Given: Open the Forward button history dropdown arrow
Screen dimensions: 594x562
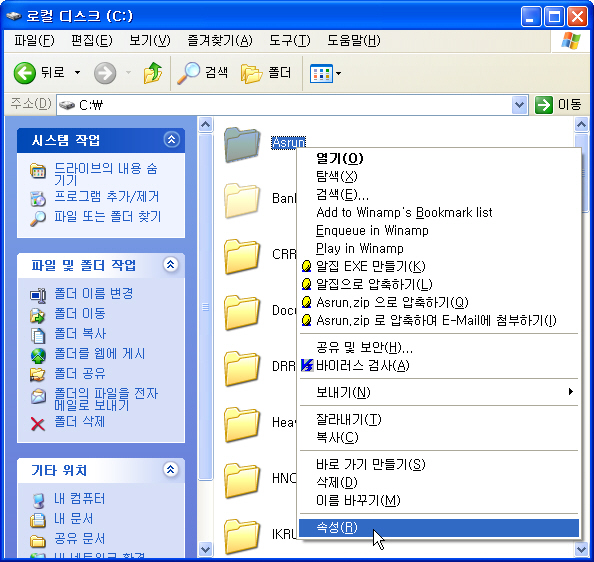Looking at the screenshot, I should [x=128, y=73].
